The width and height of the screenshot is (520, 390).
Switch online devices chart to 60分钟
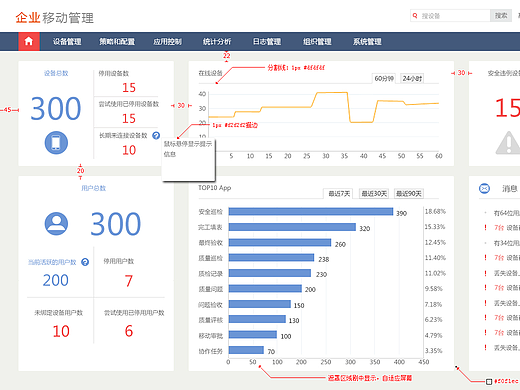point(384,78)
